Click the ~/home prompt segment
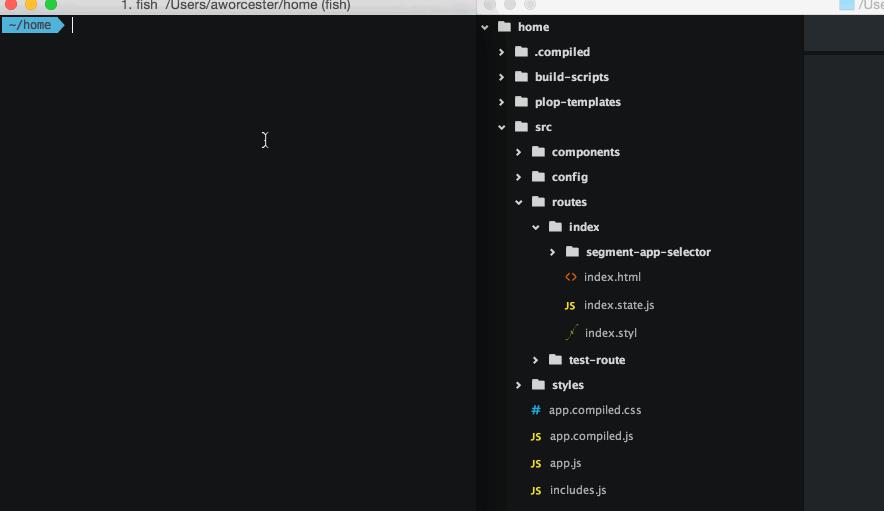The height and width of the screenshot is (511, 884). click(30, 25)
